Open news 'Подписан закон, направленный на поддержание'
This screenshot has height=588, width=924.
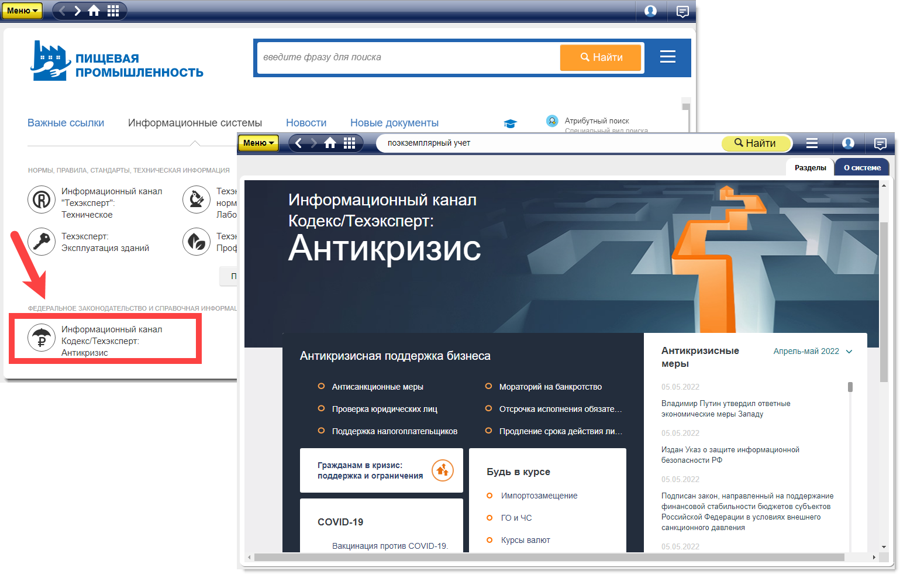(747, 511)
